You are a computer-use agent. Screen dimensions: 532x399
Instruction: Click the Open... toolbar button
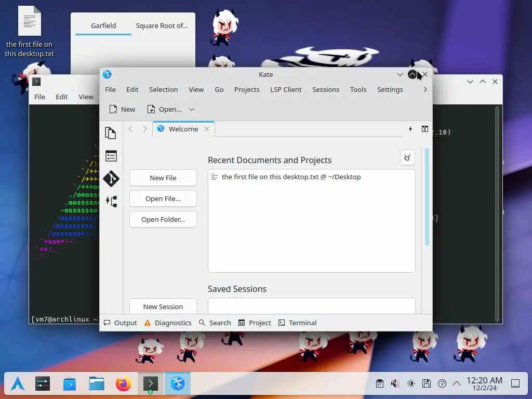[165, 109]
